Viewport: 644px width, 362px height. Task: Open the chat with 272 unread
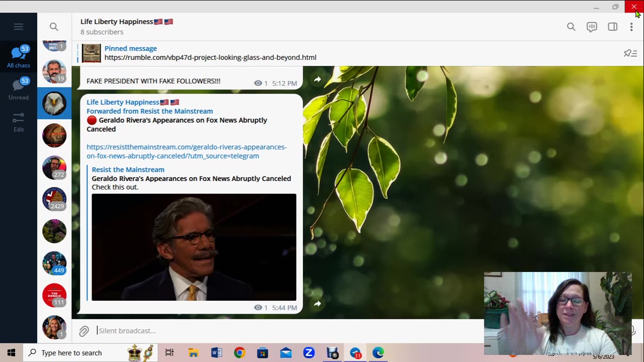(54, 167)
